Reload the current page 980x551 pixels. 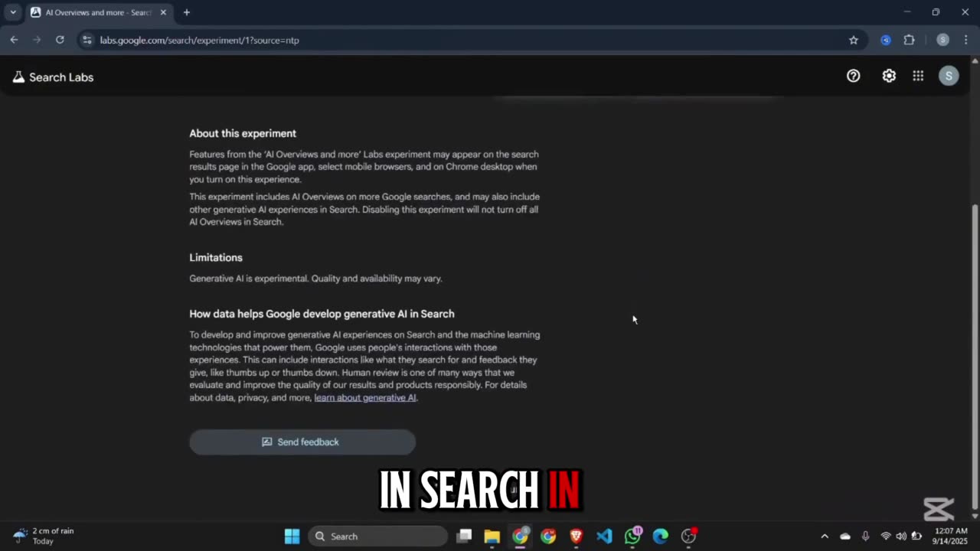(60, 40)
